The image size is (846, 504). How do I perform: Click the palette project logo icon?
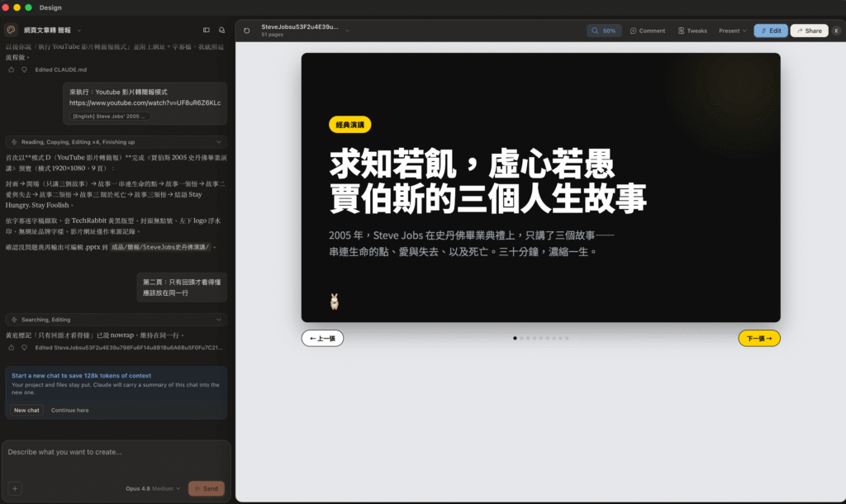[x=11, y=31]
